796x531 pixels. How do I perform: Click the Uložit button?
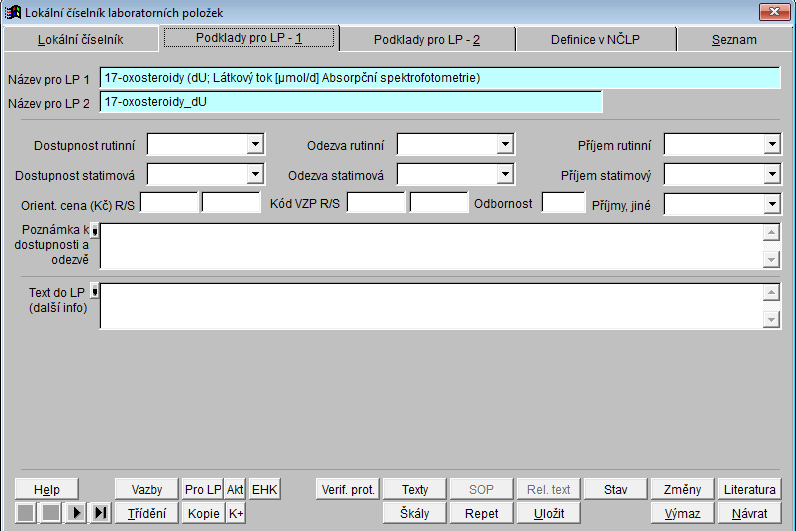tap(549, 513)
